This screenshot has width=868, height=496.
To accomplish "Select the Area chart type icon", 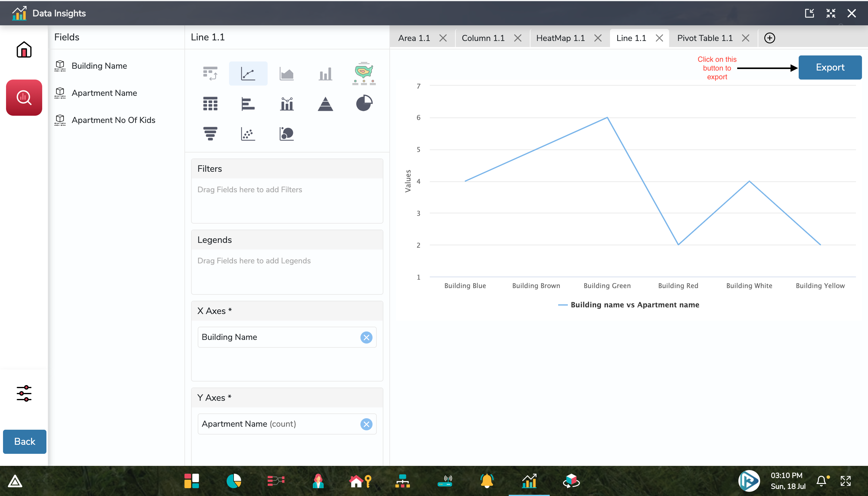I will [x=287, y=74].
